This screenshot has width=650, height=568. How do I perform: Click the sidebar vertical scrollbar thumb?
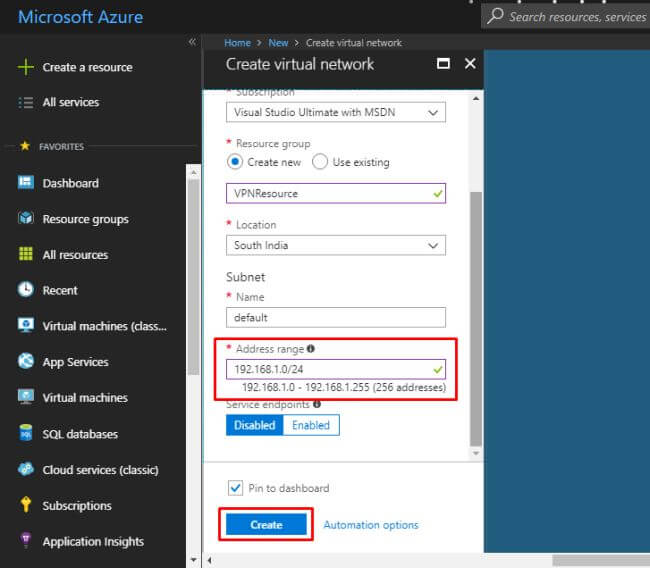click(193, 277)
